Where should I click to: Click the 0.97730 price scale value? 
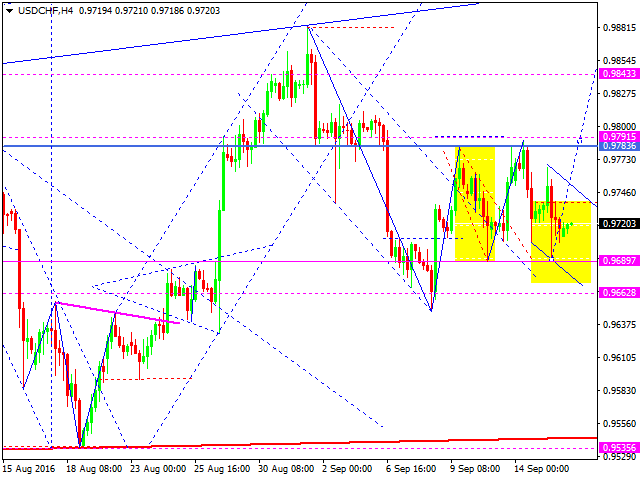pos(619,160)
